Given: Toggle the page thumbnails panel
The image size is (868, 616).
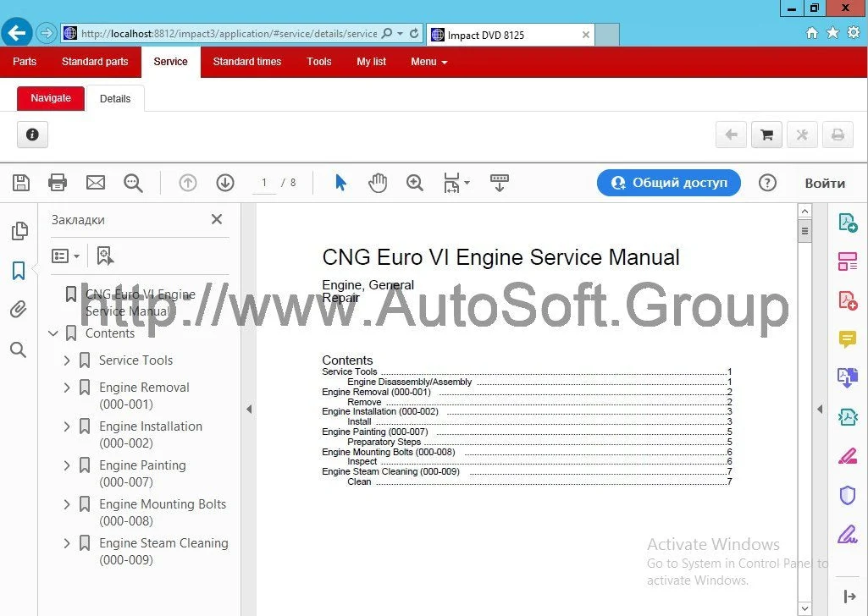Looking at the screenshot, I should (x=18, y=230).
